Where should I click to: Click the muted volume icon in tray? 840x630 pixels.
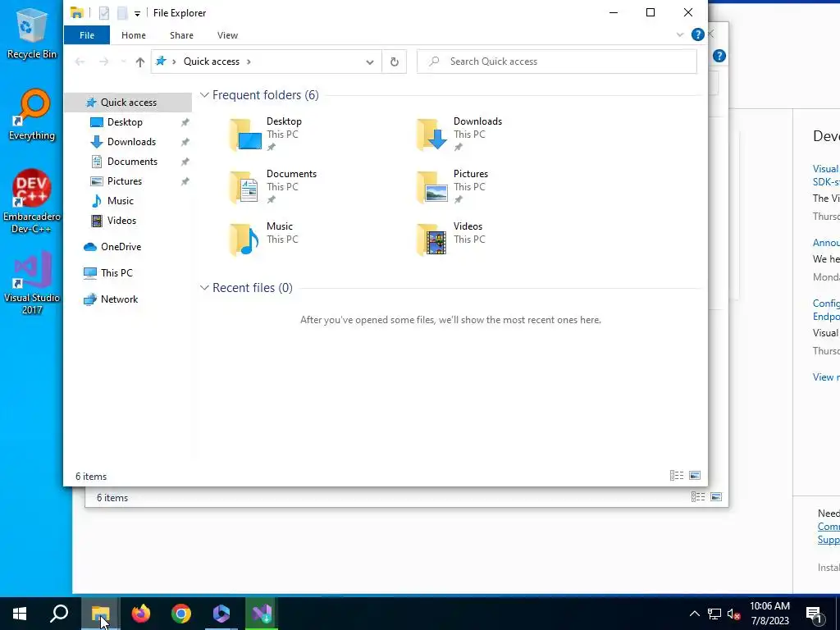click(734, 614)
